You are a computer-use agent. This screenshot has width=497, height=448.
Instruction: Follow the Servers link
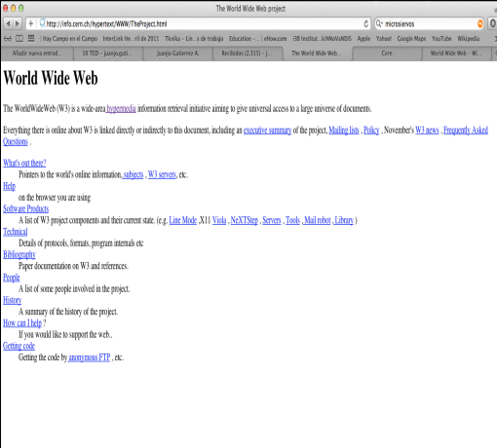click(x=272, y=220)
